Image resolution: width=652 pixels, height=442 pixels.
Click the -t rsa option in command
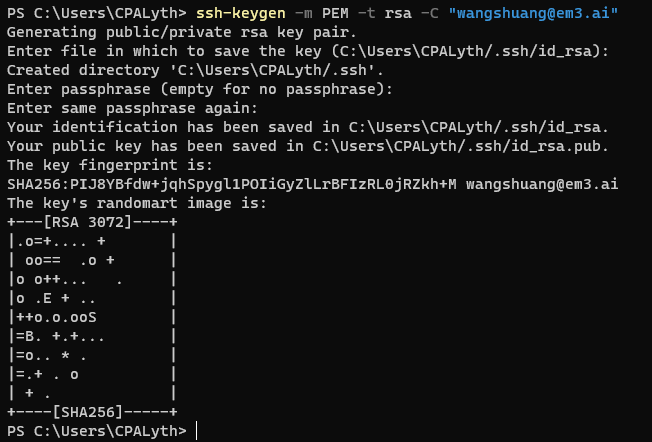tap(385, 13)
